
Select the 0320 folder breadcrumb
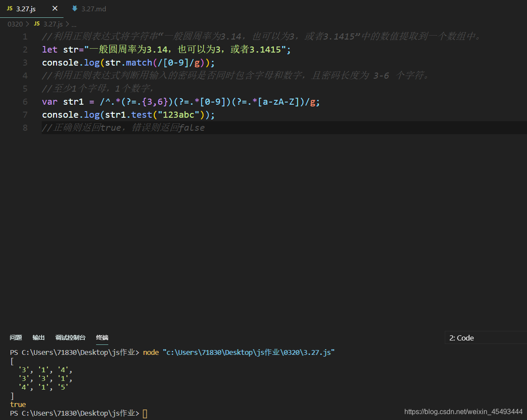point(15,24)
